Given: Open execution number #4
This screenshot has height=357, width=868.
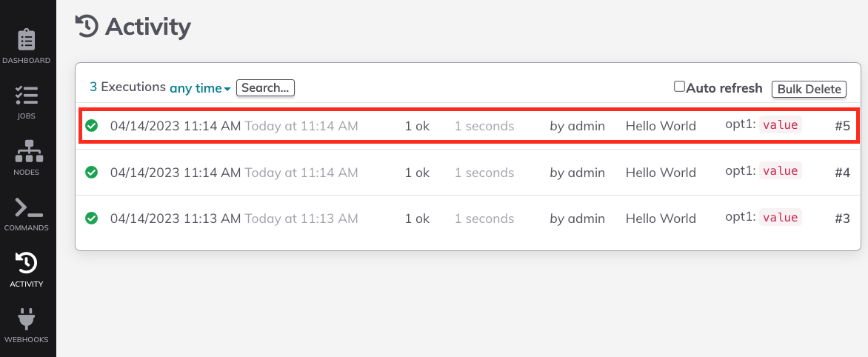Looking at the screenshot, I should pyautogui.click(x=842, y=173).
